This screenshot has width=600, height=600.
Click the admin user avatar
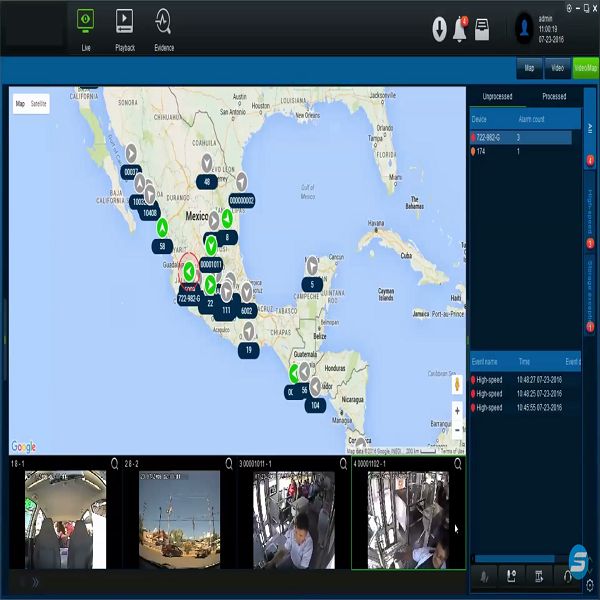click(x=524, y=27)
